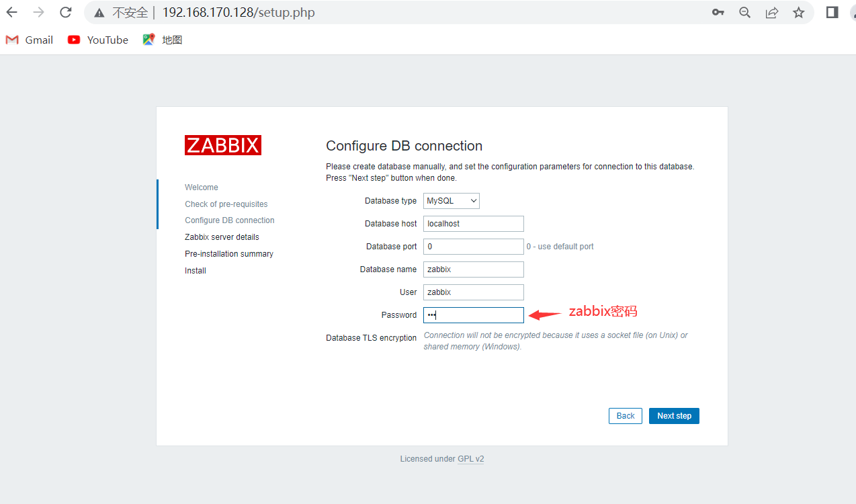Click the share page icon
This screenshot has height=504, width=856.
[772, 12]
